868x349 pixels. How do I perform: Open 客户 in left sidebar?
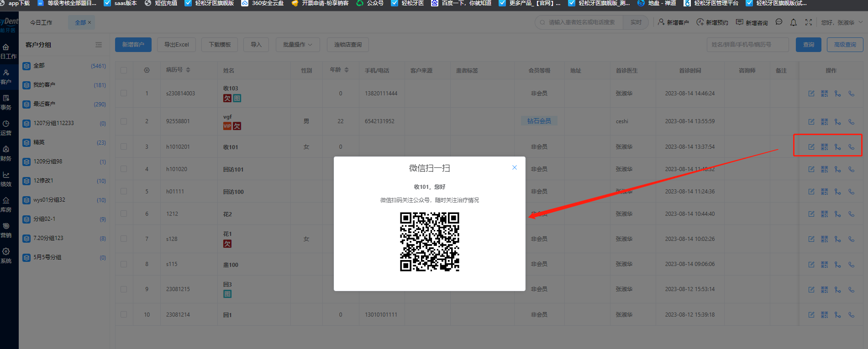(6, 77)
